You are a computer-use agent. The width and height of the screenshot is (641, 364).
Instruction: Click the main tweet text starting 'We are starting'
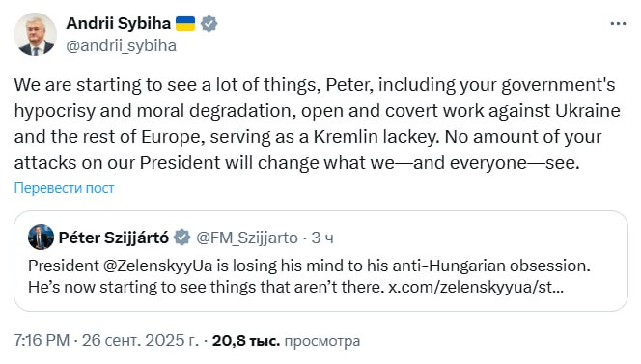(x=317, y=124)
